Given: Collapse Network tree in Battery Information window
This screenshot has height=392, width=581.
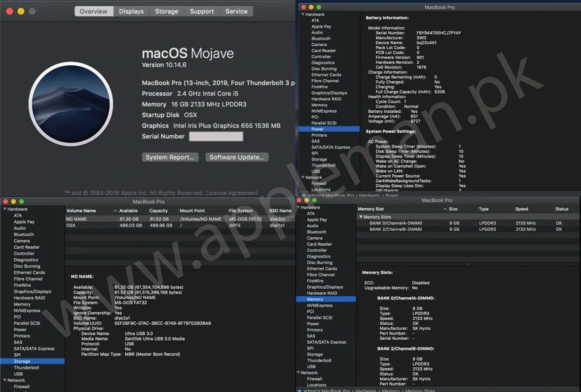Looking at the screenshot, I should pyautogui.click(x=303, y=177).
